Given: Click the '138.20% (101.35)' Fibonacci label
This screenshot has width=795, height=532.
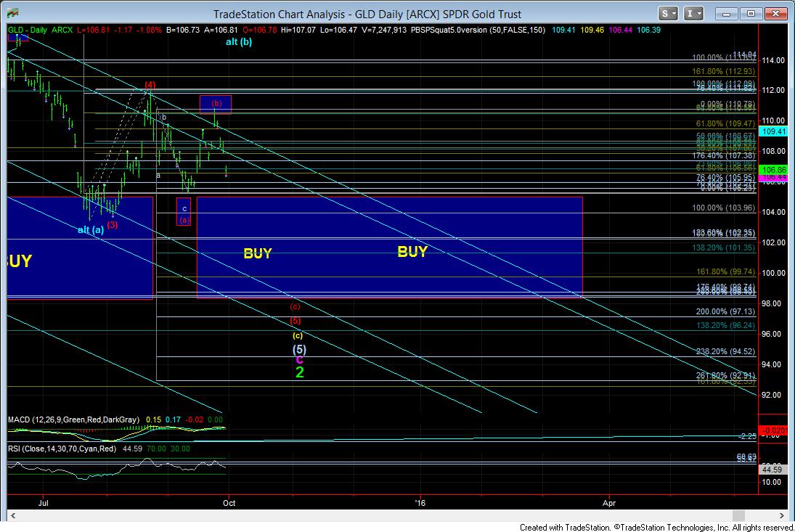Looking at the screenshot, I should (x=724, y=247).
